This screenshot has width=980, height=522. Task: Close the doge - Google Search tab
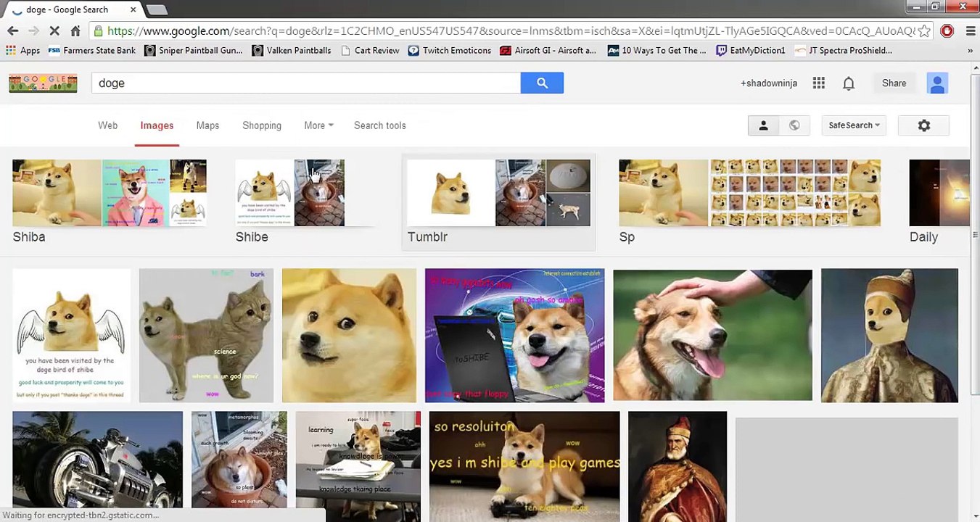133,9
